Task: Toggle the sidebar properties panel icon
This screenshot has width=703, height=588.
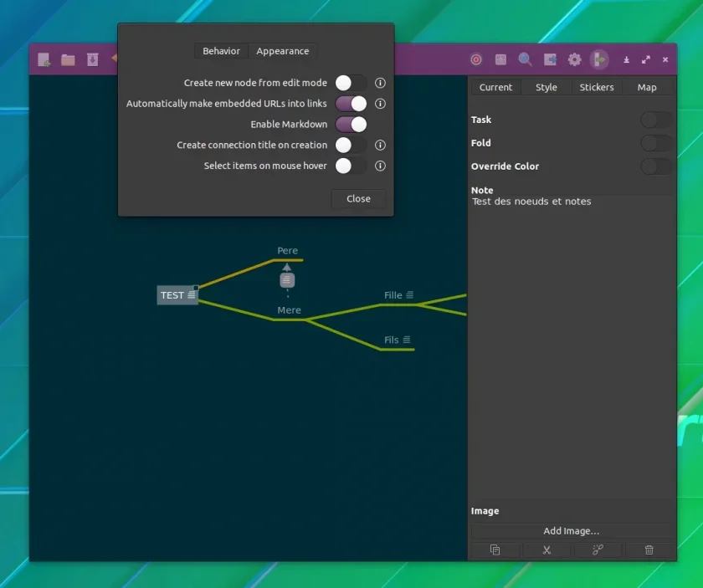Action: click(599, 59)
